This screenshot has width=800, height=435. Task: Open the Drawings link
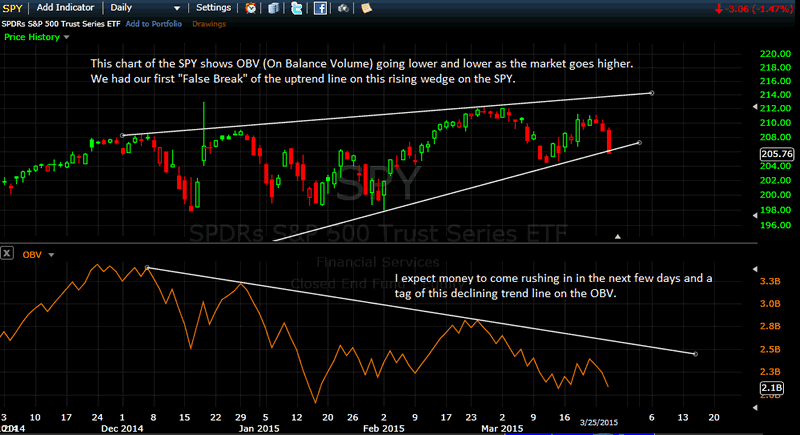pyautogui.click(x=209, y=24)
